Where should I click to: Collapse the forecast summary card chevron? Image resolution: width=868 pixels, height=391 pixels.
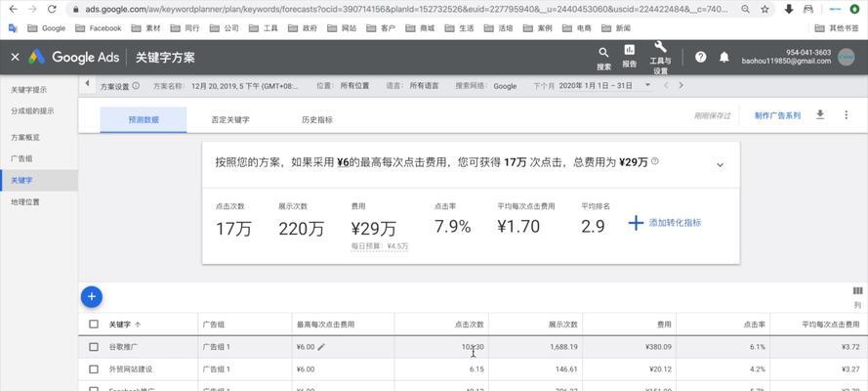[720, 165]
